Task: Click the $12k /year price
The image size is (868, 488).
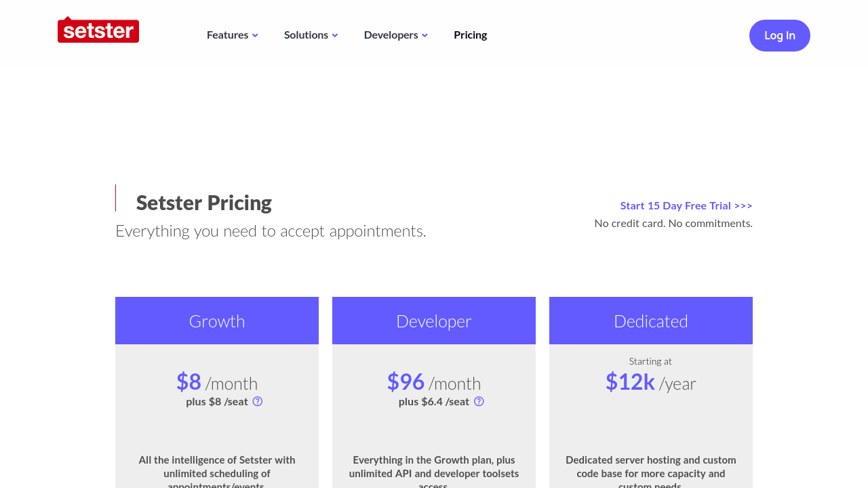Action: point(651,382)
